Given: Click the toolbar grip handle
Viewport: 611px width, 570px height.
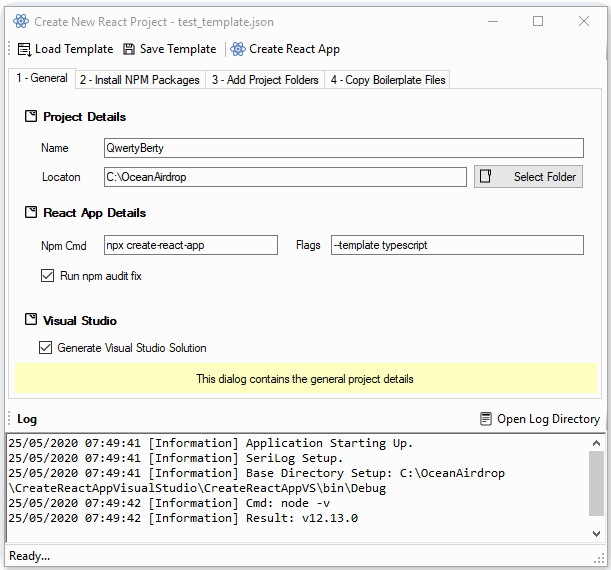Looking at the screenshot, I should pos(9,49).
